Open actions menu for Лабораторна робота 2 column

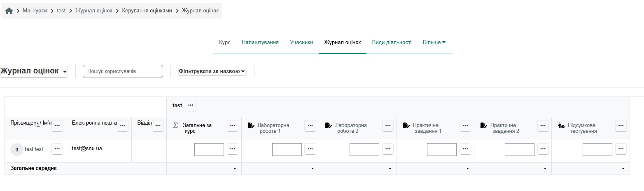387,126
